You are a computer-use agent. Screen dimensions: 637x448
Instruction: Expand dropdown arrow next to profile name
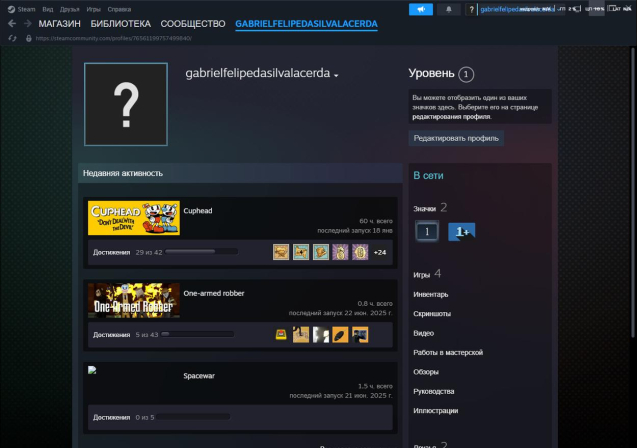[337, 76]
